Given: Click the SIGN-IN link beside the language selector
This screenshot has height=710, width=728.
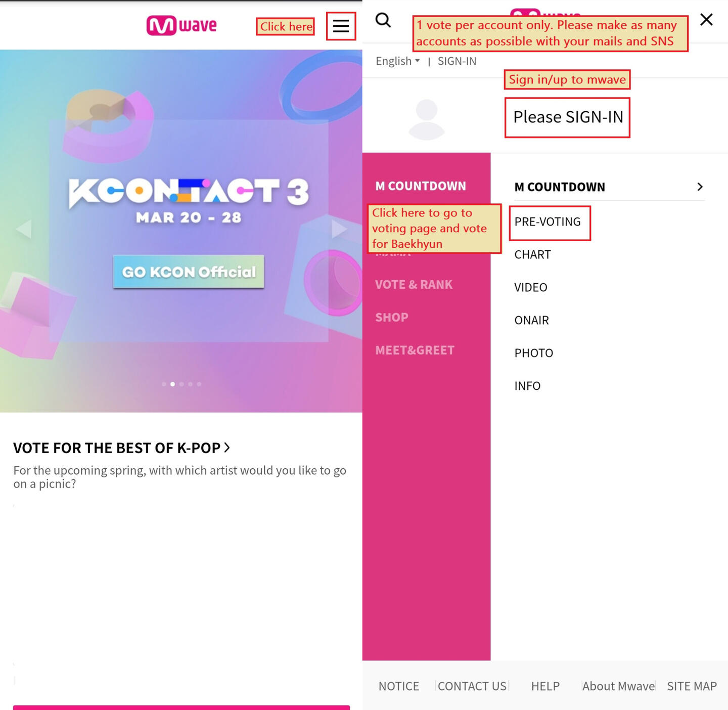Looking at the screenshot, I should point(457,61).
